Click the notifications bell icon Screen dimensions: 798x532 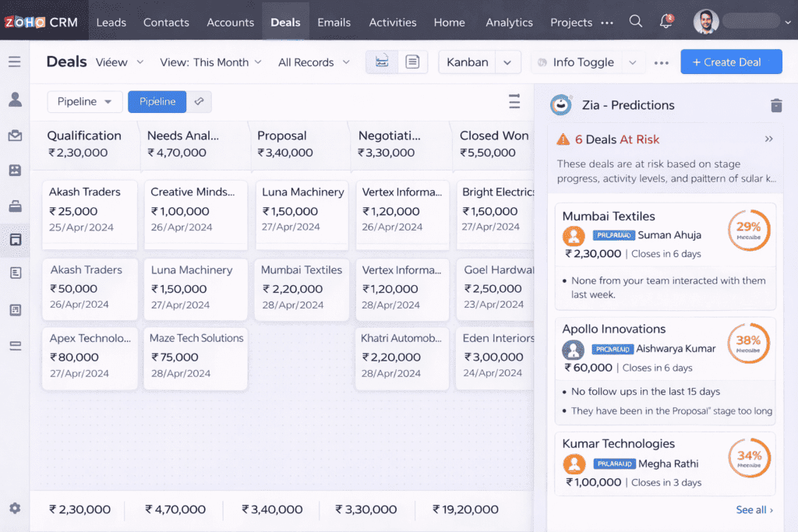[x=666, y=21]
